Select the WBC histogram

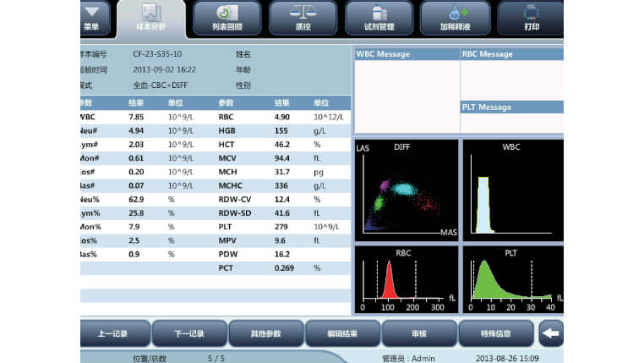tap(510, 188)
